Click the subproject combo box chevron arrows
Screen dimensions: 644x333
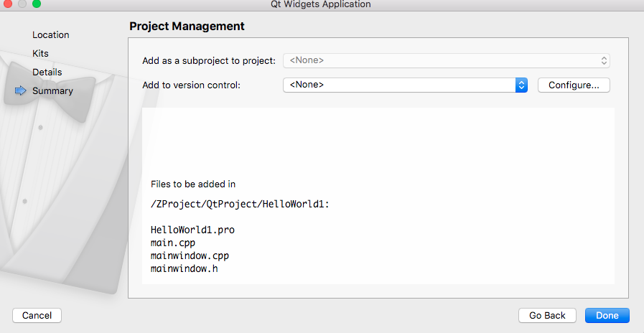(605, 60)
